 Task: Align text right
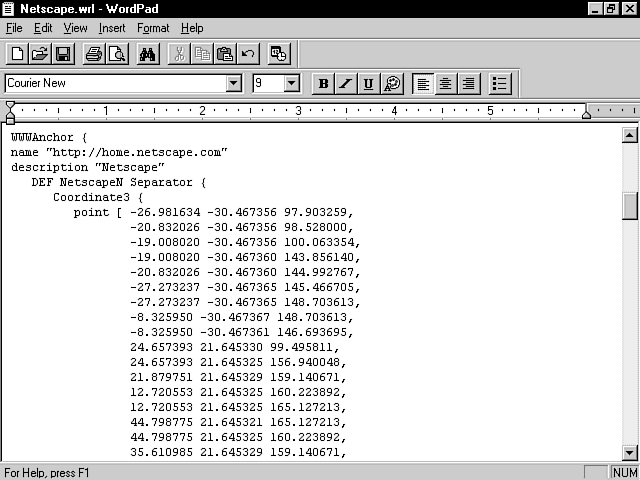[469, 84]
